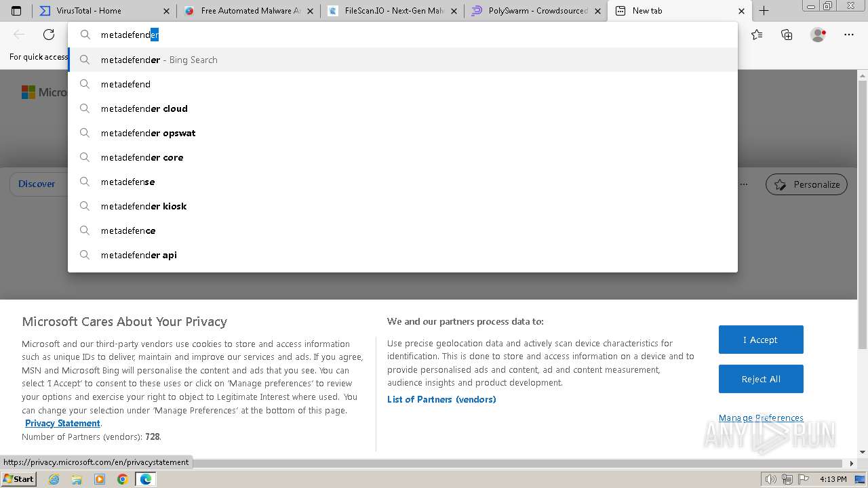The width and height of the screenshot is (868, 488).
Task: Close the VirusTotal tab
Action: [x=166, y=11]
